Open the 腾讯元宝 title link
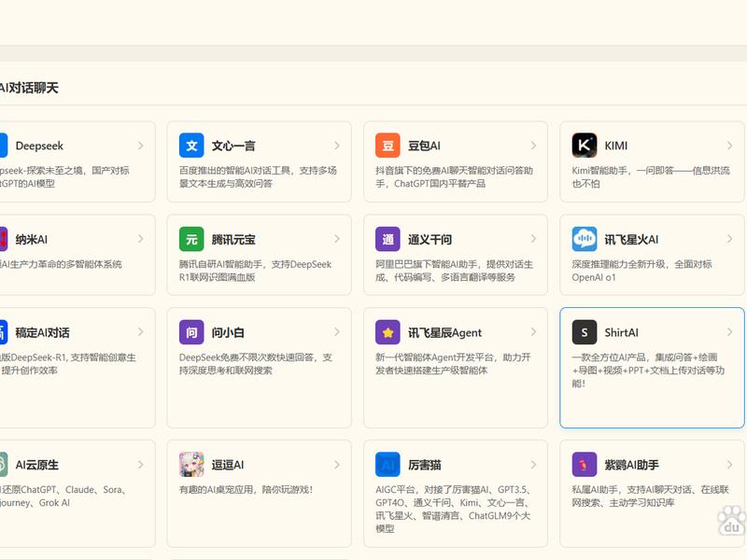This screenshot has height=560, width=747. (233, 240)
